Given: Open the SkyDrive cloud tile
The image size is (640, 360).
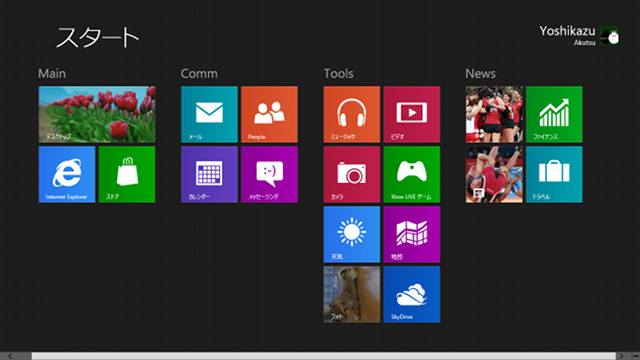Looking at the screenshot, I should tap(412, 294).
